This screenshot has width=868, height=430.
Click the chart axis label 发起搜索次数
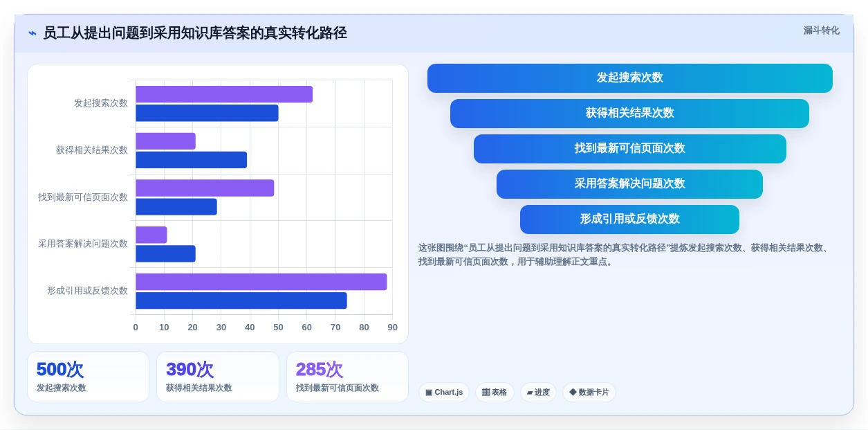pyautogui.click(x=101, y=103)
